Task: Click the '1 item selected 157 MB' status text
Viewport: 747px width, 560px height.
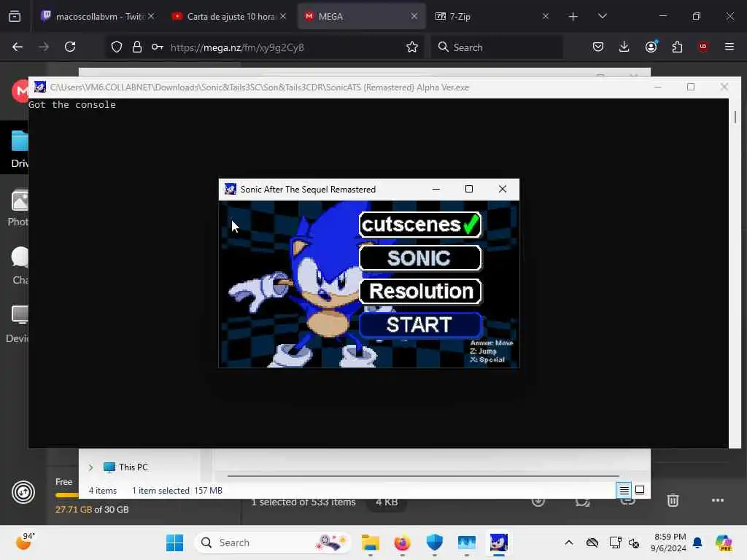Action: pyautogui.click(x=177, y=491)
